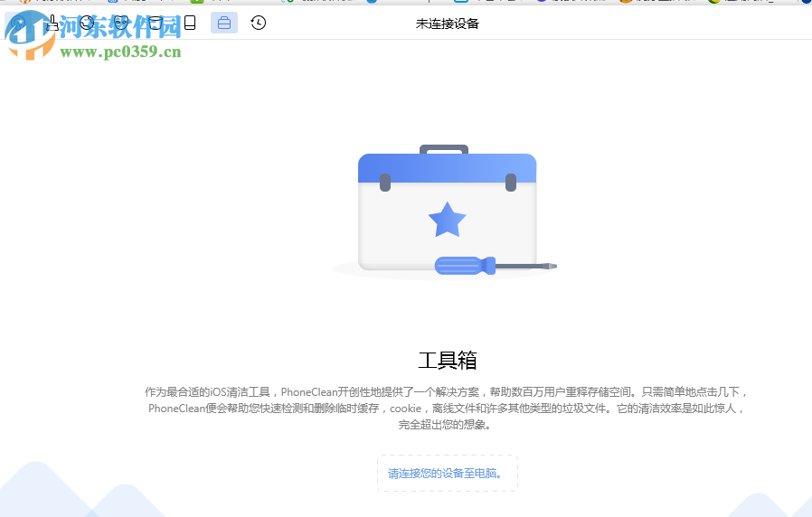The height and width of the screenshot is (517, 812).
Task: Open the Privacy Clean mask icon
Action: click(x=121, y=23)
